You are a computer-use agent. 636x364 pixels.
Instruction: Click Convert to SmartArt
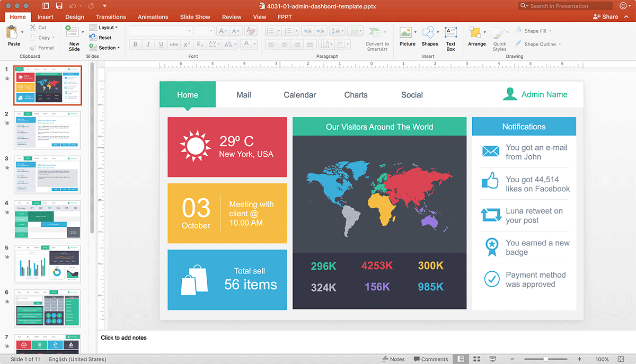(377, 39)
